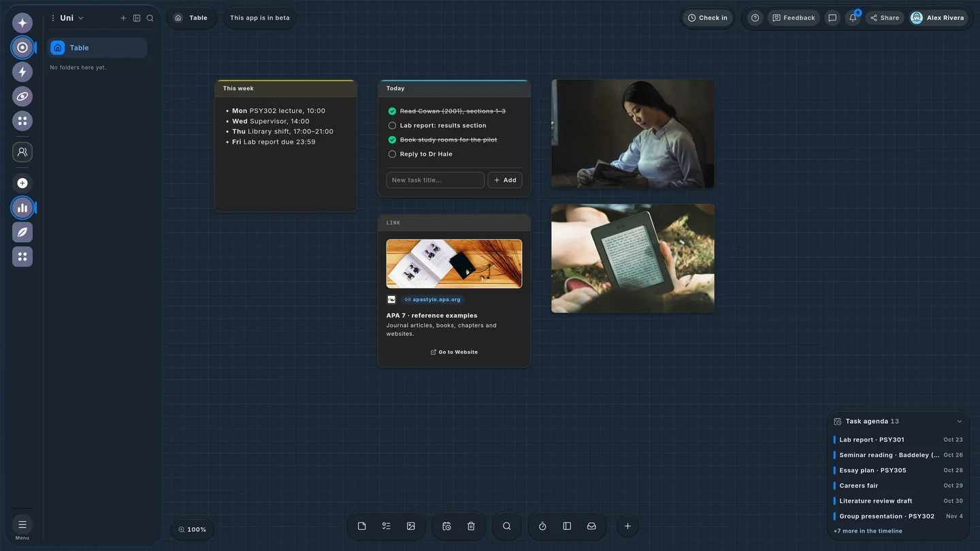Click the round plus button right of toolbar
980x551 pixels.
click(x=627, y=527)
